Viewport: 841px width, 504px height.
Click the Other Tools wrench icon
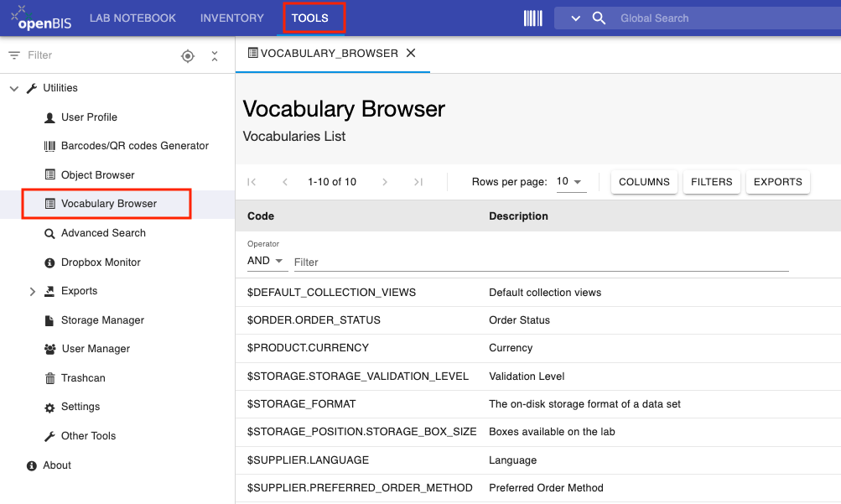click(49, 436)
